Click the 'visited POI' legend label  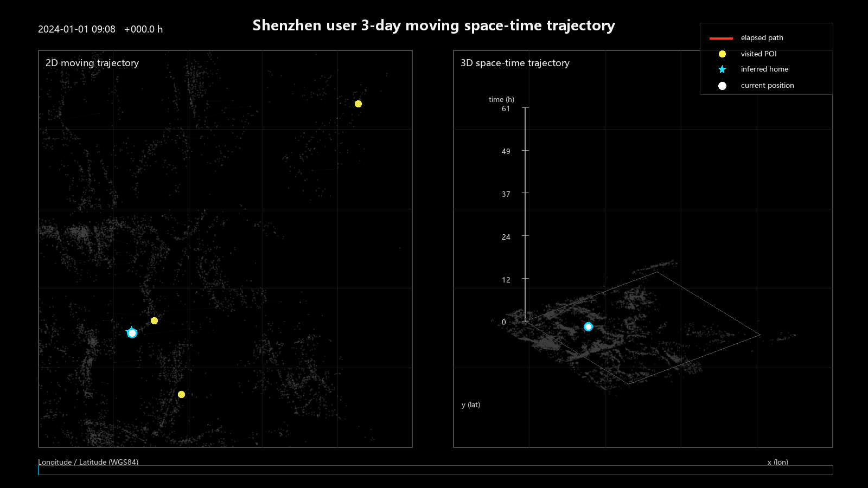click(x=758, y=54)
